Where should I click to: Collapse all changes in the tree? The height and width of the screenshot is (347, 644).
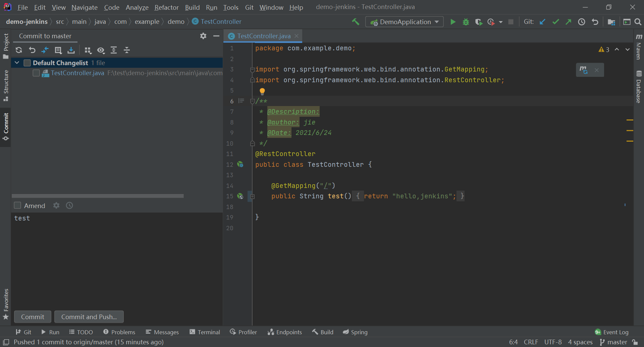(127, 50)
